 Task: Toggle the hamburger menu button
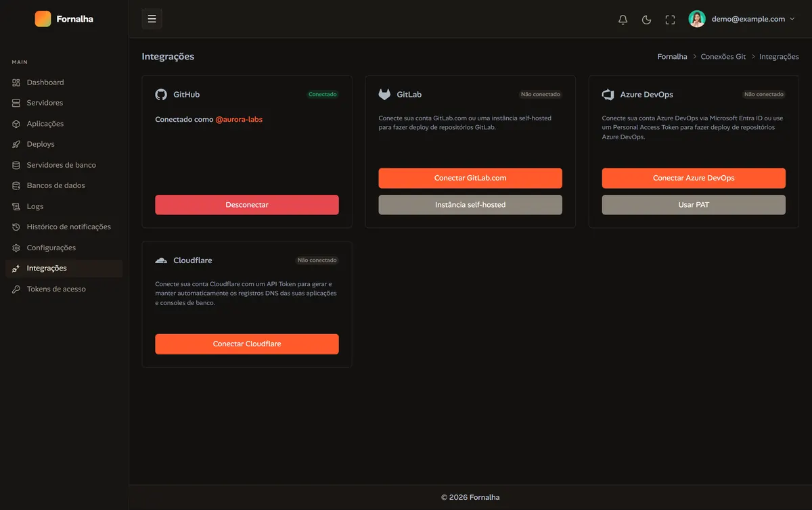152,19
